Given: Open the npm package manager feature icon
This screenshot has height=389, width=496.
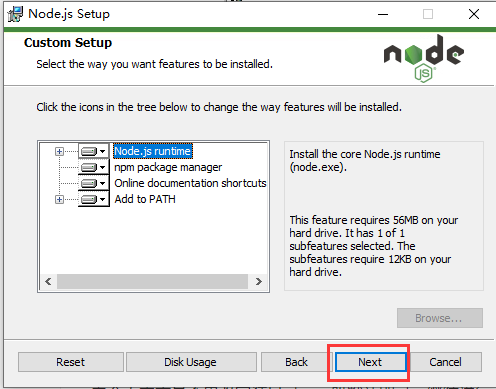Looking at the screenshot, I should pos(93,167).
